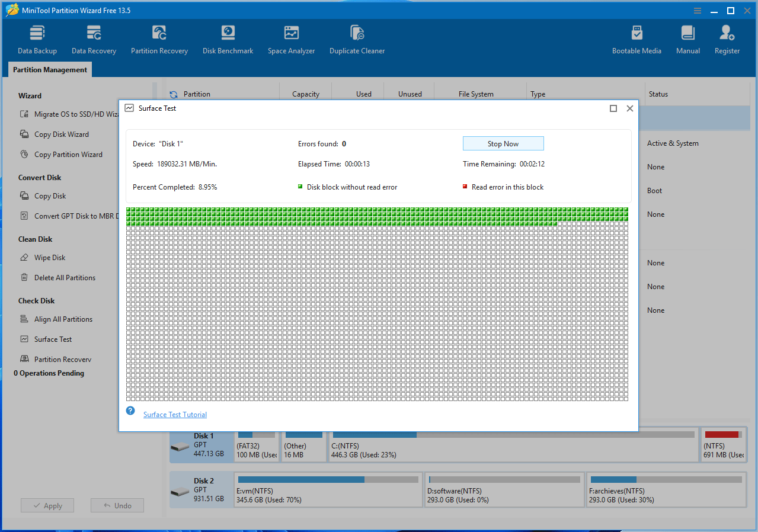
Task: Open the Manual
Action: [x=687, y=39]
